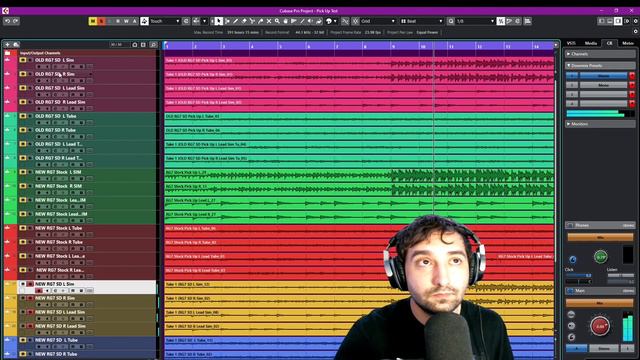The height and width of the screenshot is (360, 640).
Task: Select the Erase tool
Action: tap(244, 21)
